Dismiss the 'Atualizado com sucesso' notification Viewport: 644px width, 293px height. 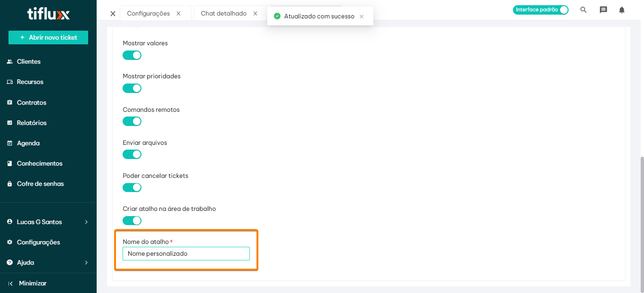[x=362, y=17]
